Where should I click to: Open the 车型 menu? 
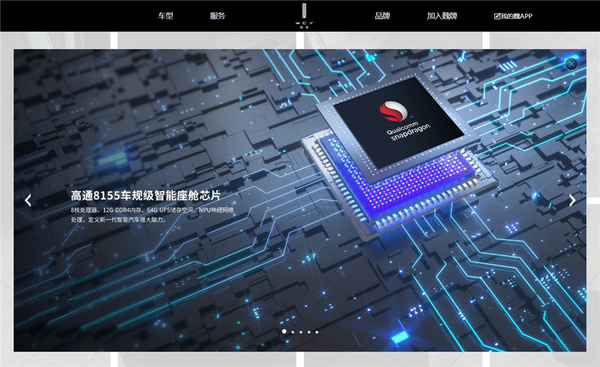tap(166, 16)
